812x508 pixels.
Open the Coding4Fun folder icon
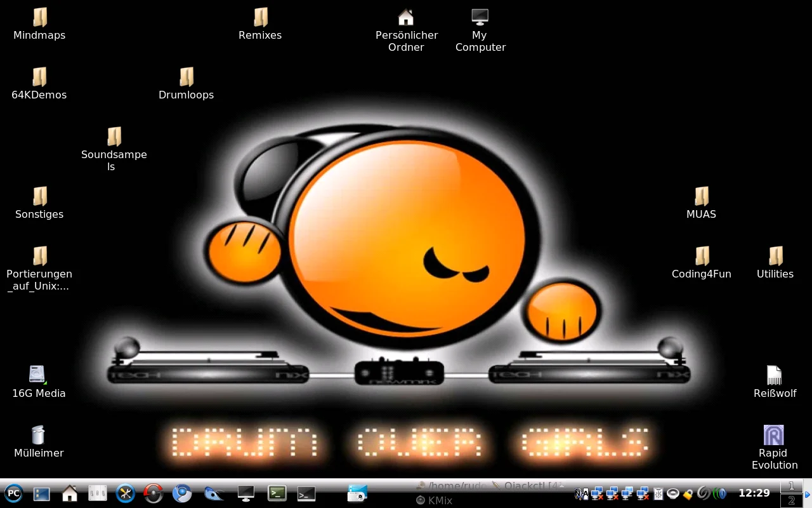point(702,263)
